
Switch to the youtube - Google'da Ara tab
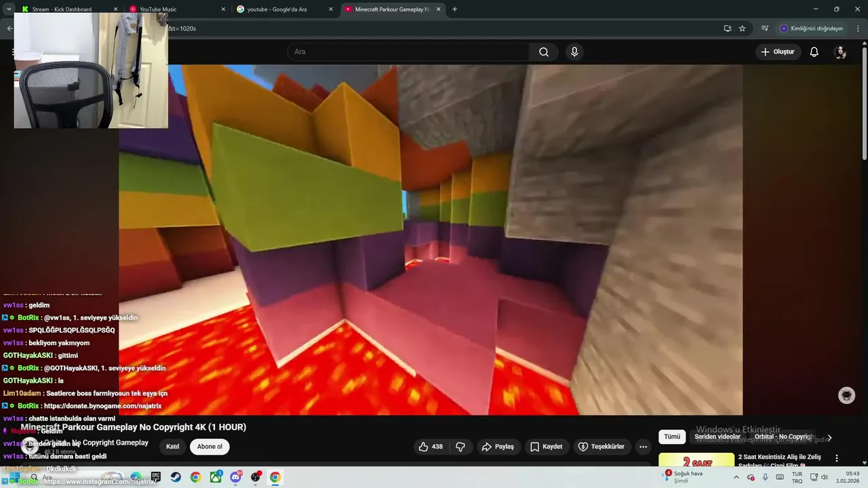pos(285,9)
